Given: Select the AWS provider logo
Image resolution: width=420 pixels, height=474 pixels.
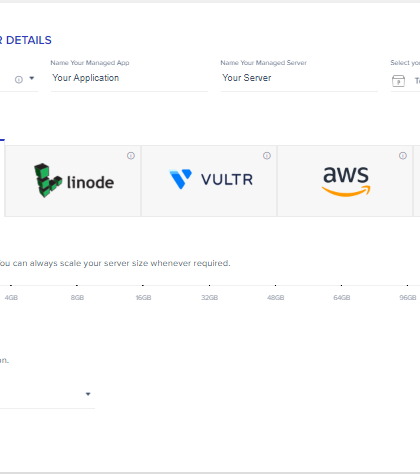Looking at the screenshot, I should tap(346, 181).
